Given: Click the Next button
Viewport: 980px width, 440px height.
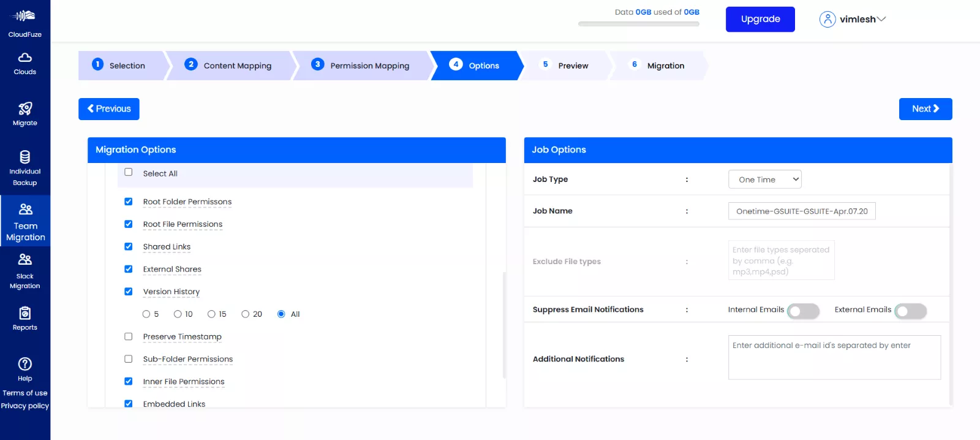Looking at the screenshot, I should click(x=925, y=109).
